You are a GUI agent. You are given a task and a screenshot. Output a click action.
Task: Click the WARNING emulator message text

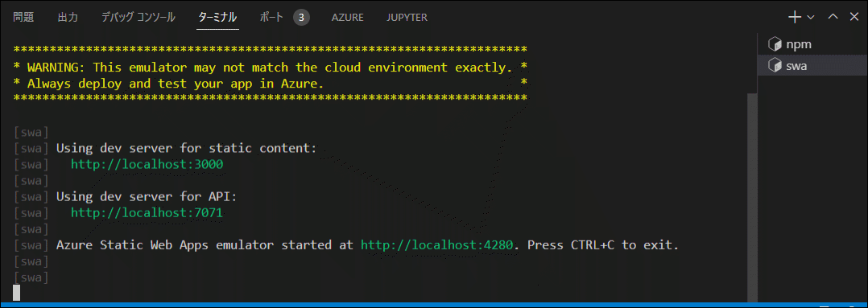[271, 68]
